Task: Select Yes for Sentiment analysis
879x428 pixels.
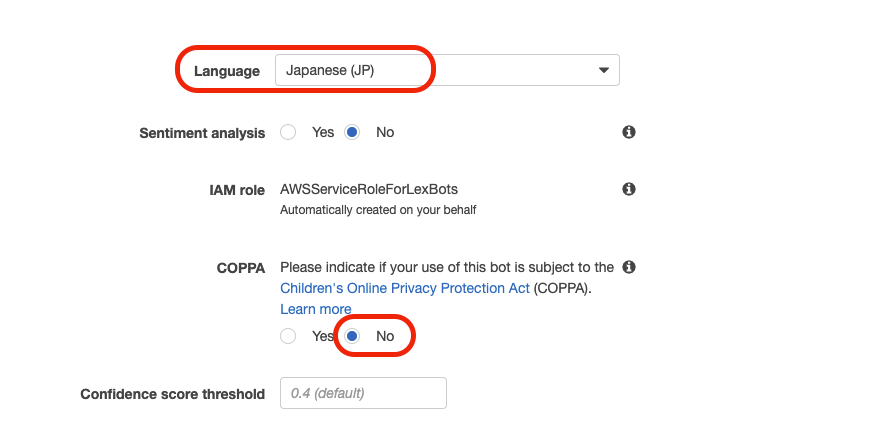Action: click(288, 133)
